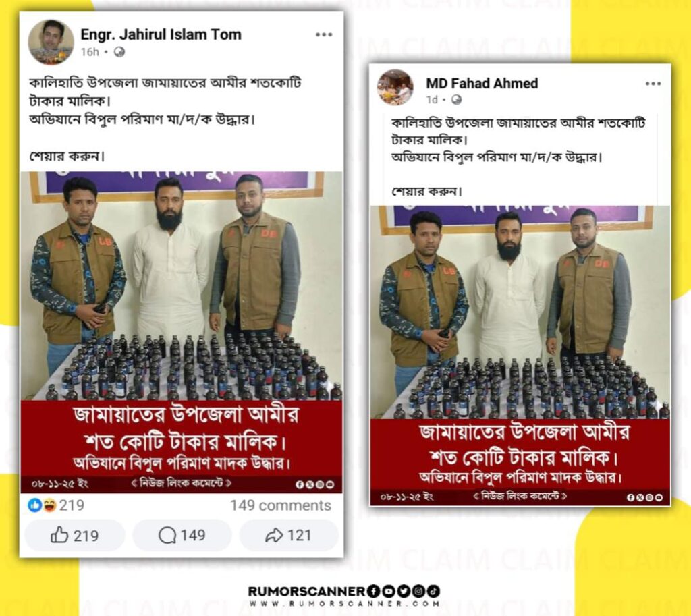Click the share arrow button showing 121

pos(289,535)
